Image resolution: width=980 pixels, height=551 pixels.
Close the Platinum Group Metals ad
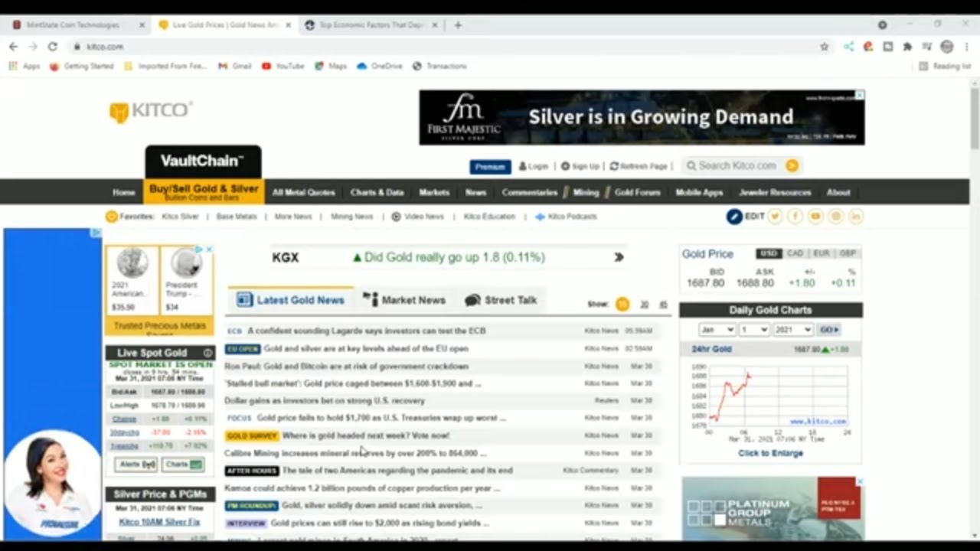pyautogui.click(x=860, y=481)
